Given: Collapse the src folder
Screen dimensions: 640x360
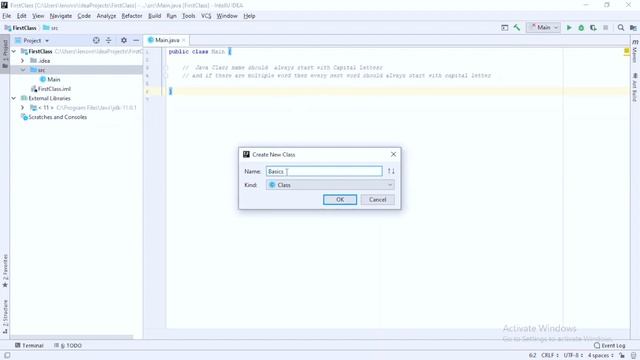Looking at the screenshot, I should (23, 70).
